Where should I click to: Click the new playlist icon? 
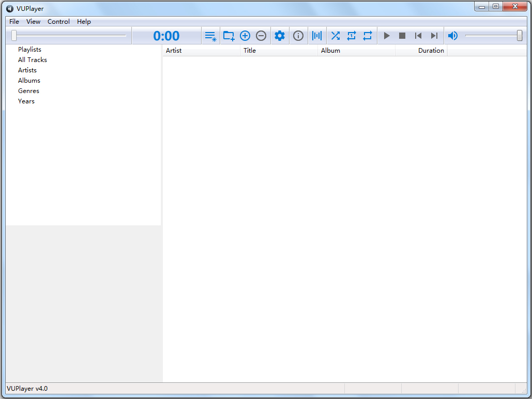click(211, 36)
